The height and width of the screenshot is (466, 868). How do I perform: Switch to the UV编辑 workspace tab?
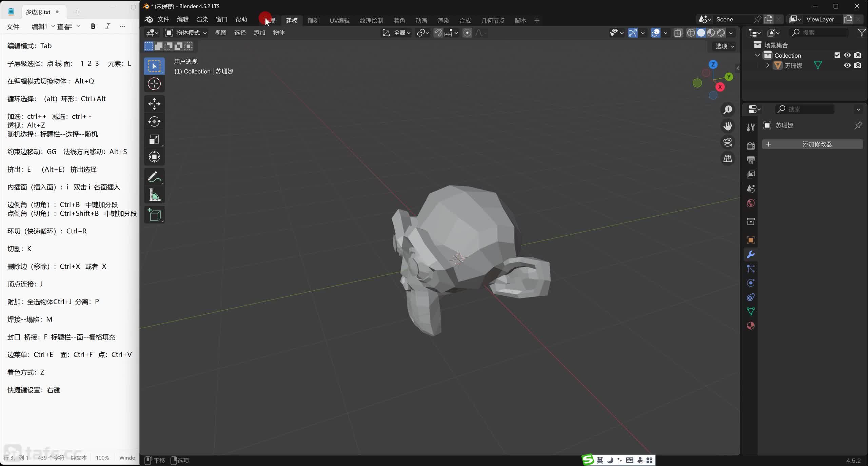tap(339, 20)
